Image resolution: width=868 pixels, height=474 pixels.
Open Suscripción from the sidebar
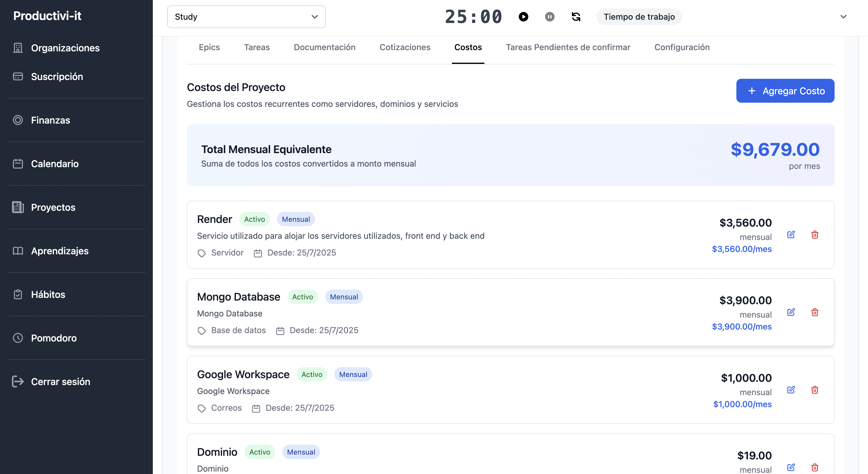pos(57,76)
